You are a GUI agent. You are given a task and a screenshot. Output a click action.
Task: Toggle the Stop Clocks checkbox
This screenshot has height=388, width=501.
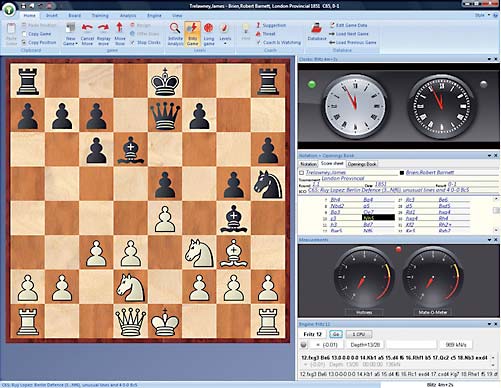(x=132, y=42)
